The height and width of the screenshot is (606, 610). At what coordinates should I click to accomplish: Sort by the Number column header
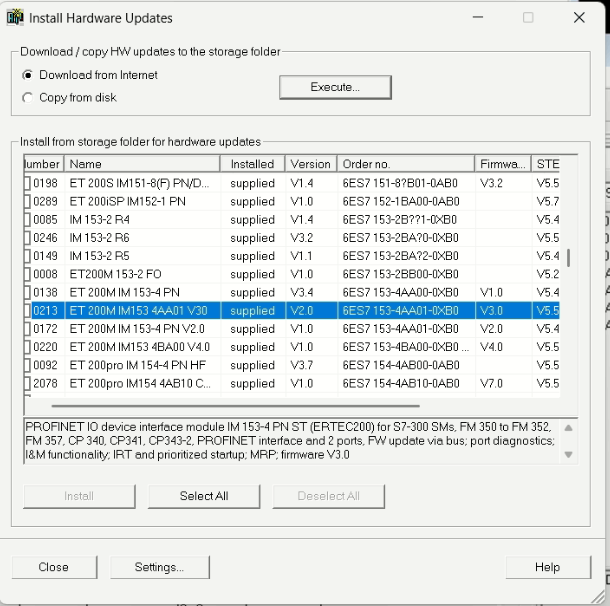[x=44, y=164]
